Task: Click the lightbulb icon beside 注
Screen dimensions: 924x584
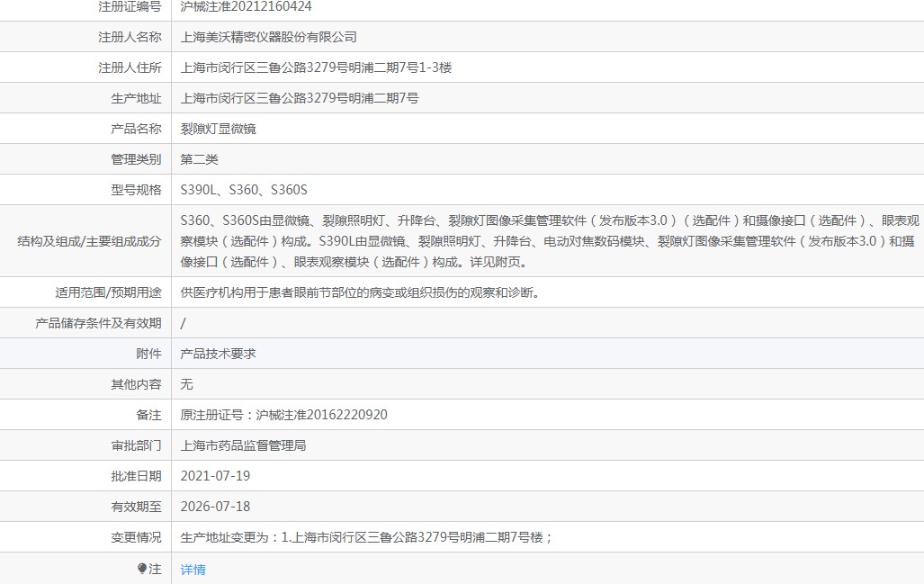Action: (142, 568)
